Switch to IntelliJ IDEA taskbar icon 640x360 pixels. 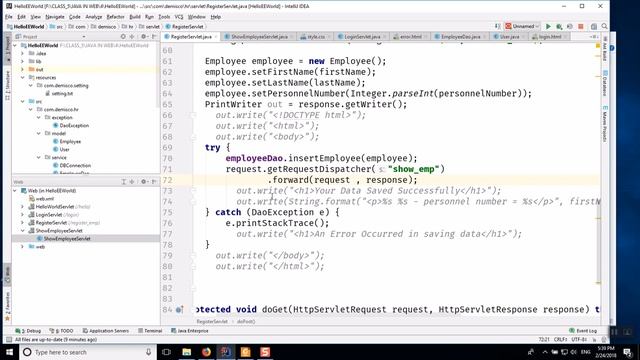(226, 352)
